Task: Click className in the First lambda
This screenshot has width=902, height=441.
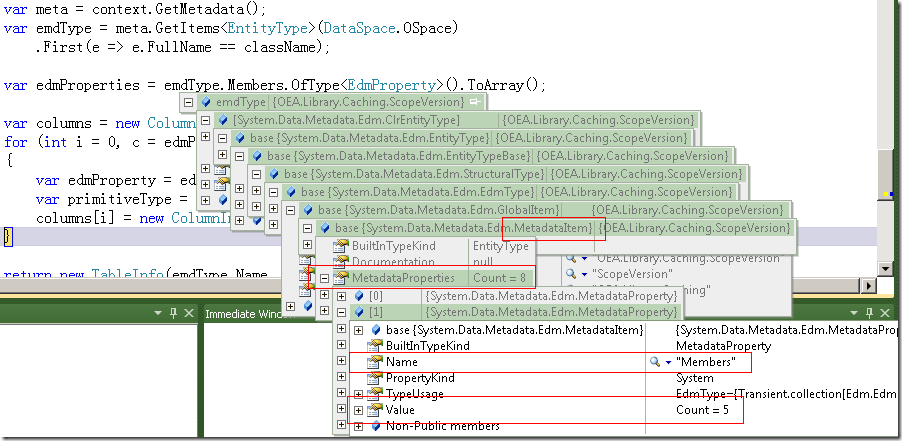Action: click(281, 47)
